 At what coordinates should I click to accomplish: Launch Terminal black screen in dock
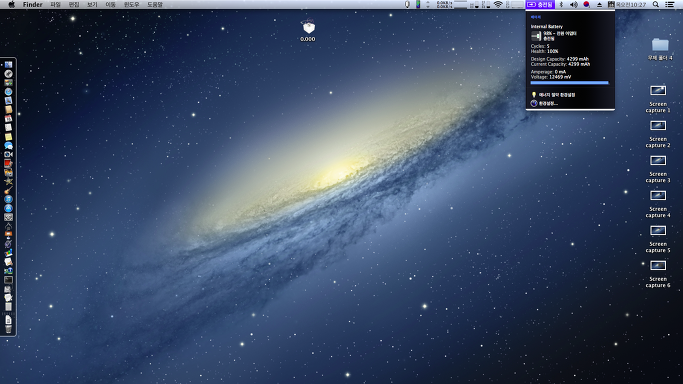pos(8,280)
